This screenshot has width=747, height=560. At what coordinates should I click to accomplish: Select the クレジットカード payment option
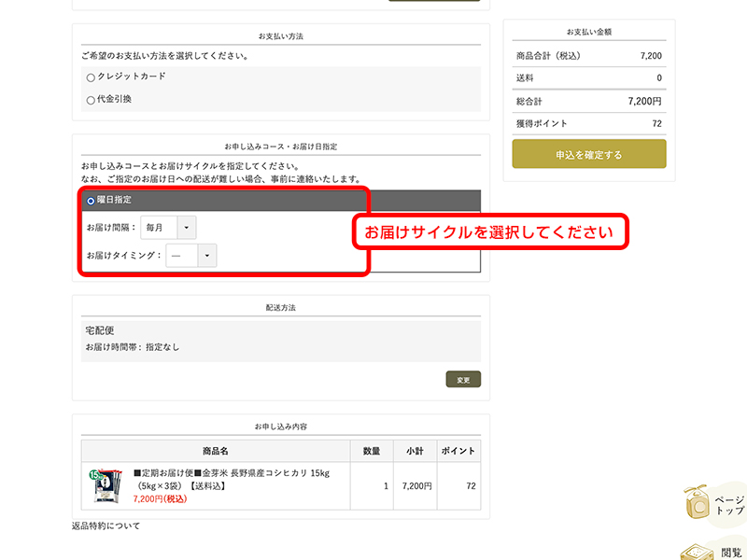[91, 77]
